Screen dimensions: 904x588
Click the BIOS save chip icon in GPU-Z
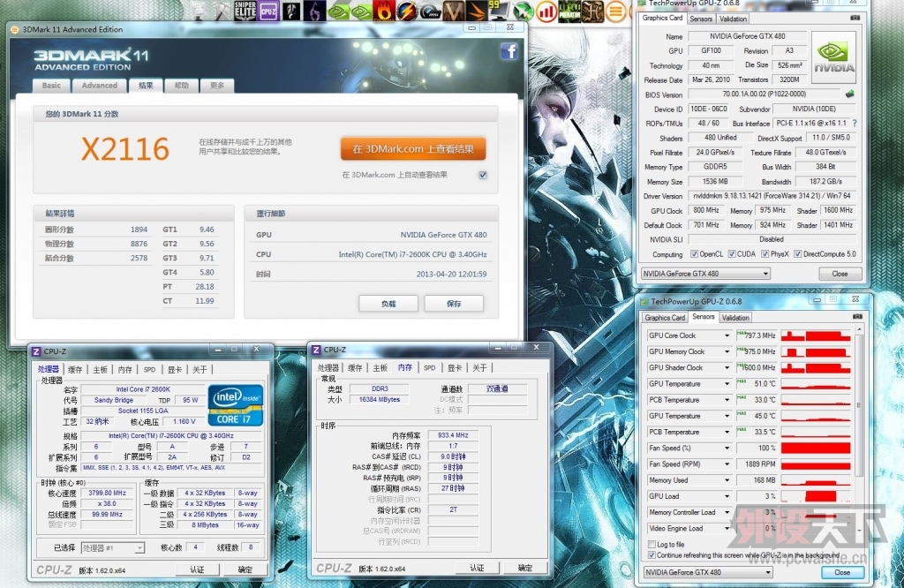(x=849, y=94)
